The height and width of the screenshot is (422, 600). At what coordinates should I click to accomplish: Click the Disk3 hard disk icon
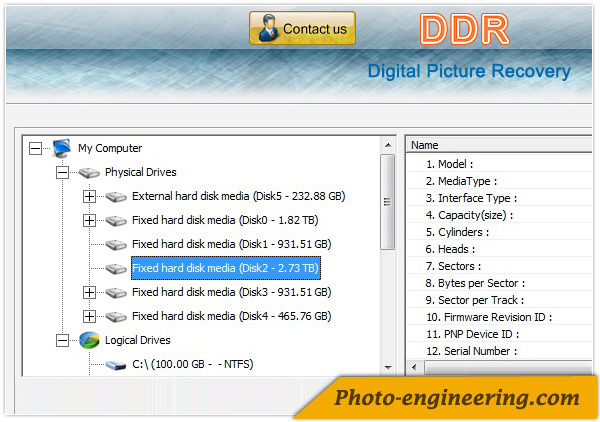pyautogui.click(x=116, y=293)
